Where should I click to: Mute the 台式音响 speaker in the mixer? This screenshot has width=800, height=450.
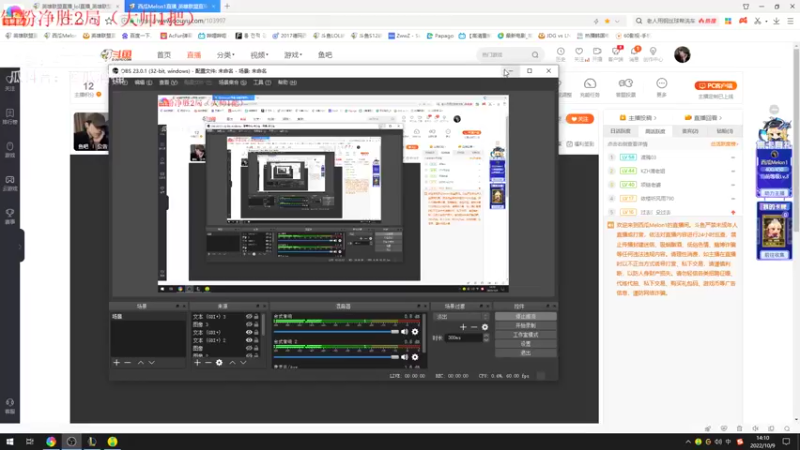(x=405, y=332)
